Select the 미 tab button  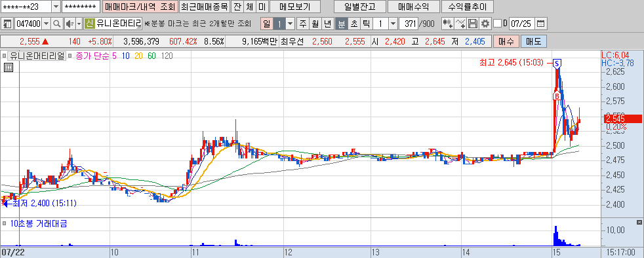click(262, 7)
